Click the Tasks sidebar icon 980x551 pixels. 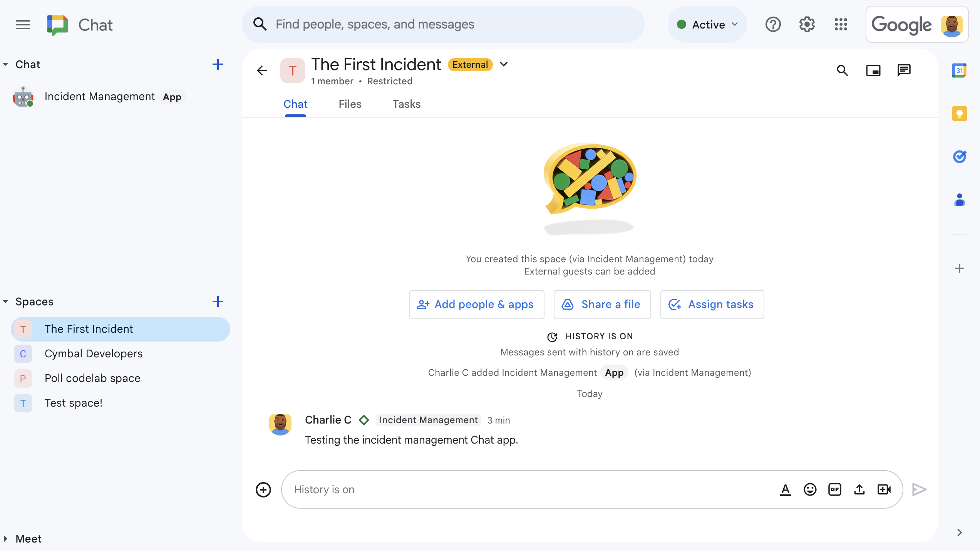[x=960, y=155]
